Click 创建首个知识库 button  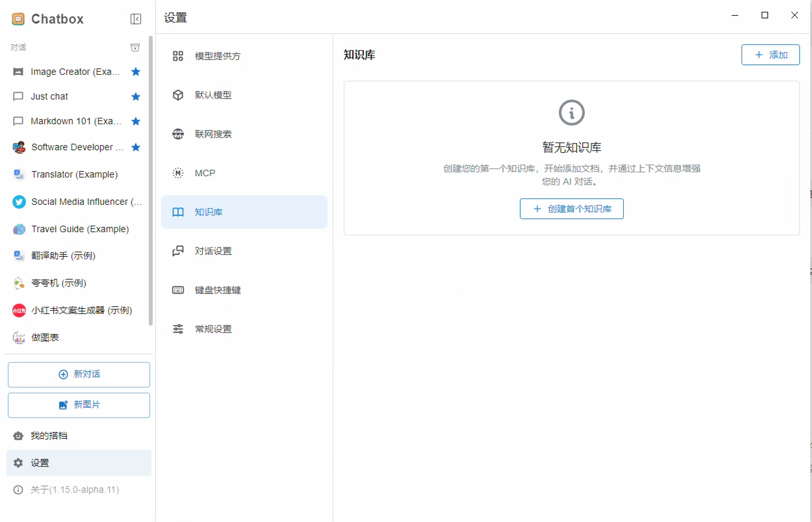coord(571,209)
